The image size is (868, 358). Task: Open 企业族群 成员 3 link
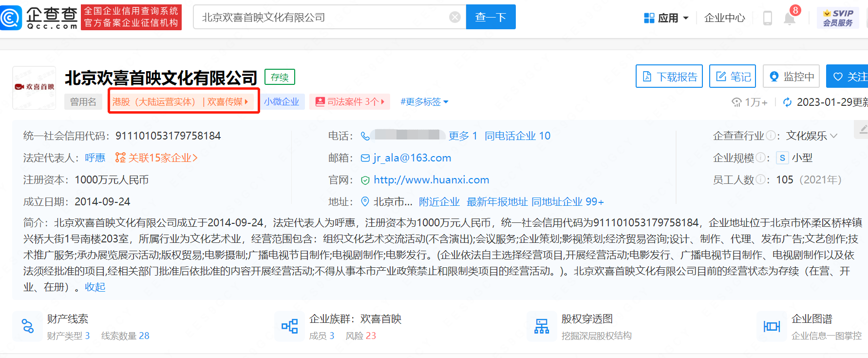pos(321,336)
